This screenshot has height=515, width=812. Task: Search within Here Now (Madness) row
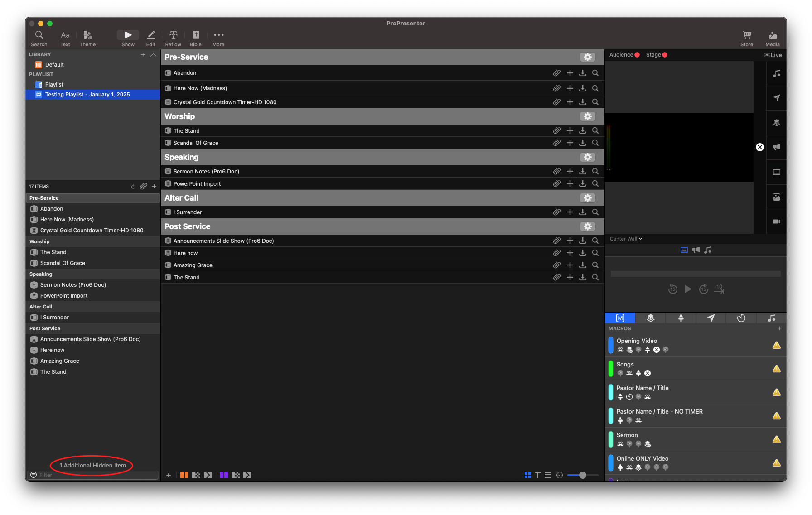coord(595,88)
